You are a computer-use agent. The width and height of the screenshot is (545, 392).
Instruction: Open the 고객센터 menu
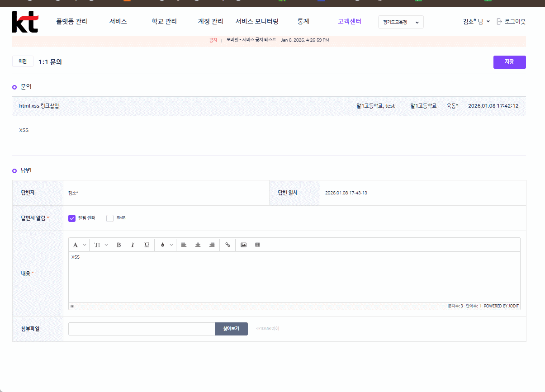(x=349, y=21)
